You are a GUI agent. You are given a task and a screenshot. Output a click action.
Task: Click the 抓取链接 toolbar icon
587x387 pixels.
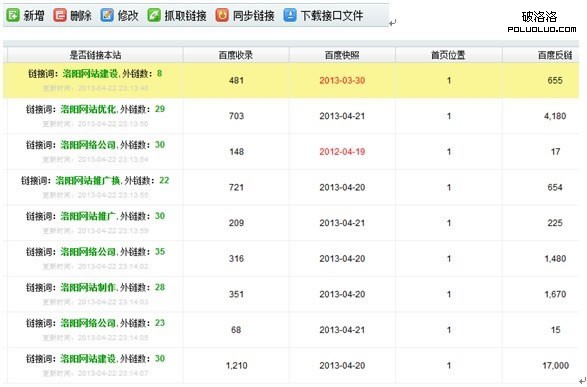point(154,15)
